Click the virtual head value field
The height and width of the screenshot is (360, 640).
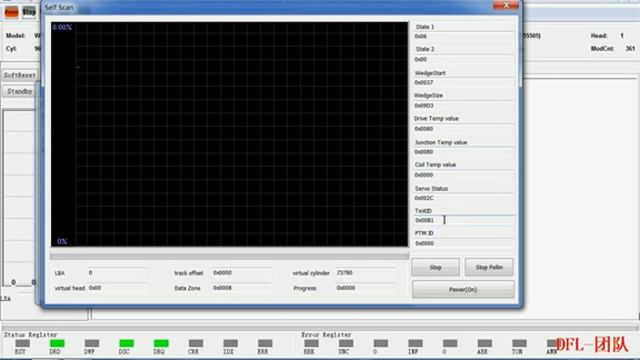117,288
